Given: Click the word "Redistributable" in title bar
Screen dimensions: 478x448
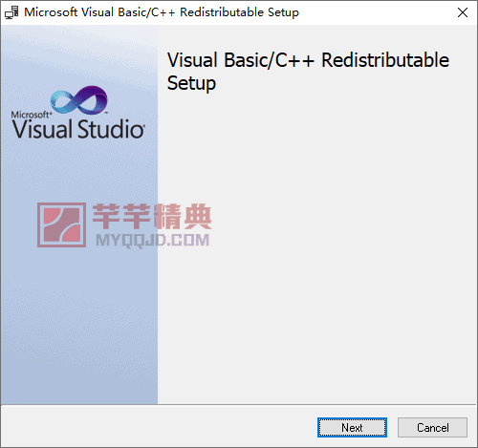Looking at the screenshot, I should 222,12.
